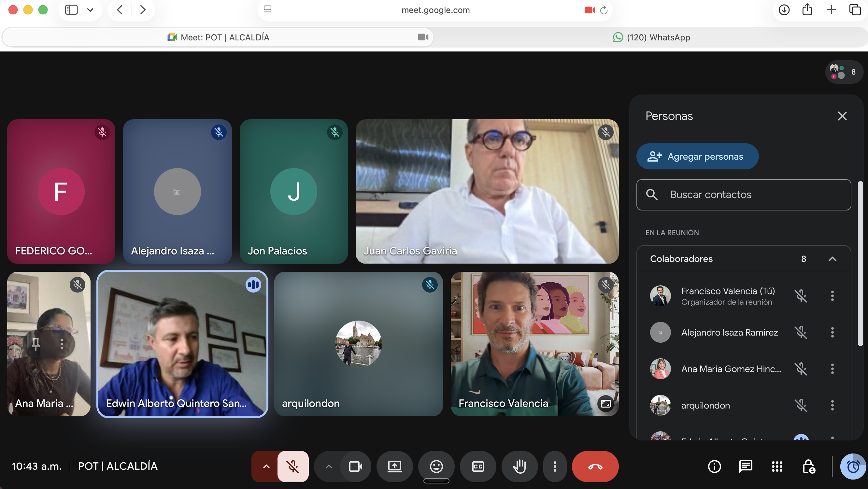Click arquilondon's muted mic icon in list

[801, 405]
